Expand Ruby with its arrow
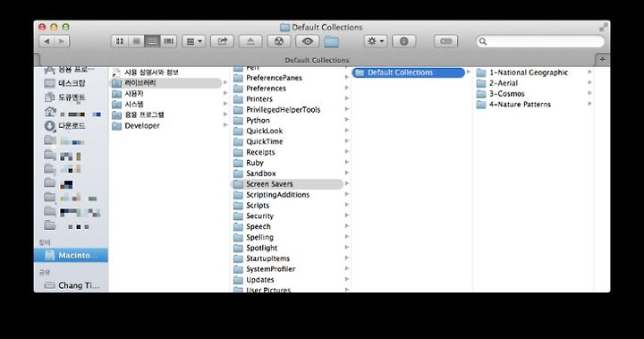The height and width of the screenshot is (339, 644). coord(347,162)
